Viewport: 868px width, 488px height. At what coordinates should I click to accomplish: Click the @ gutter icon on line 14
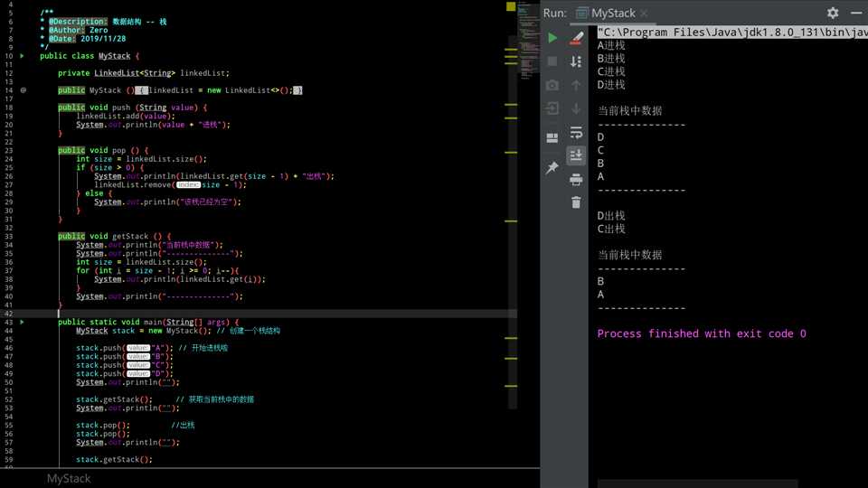click(24, 90)
